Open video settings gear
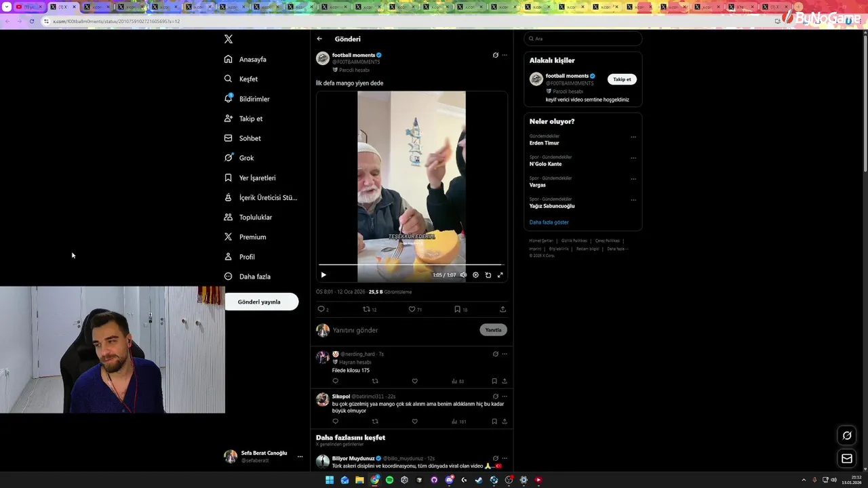This screenshot has width=868, height=488. pyautogui.click(x=475, y=275)
